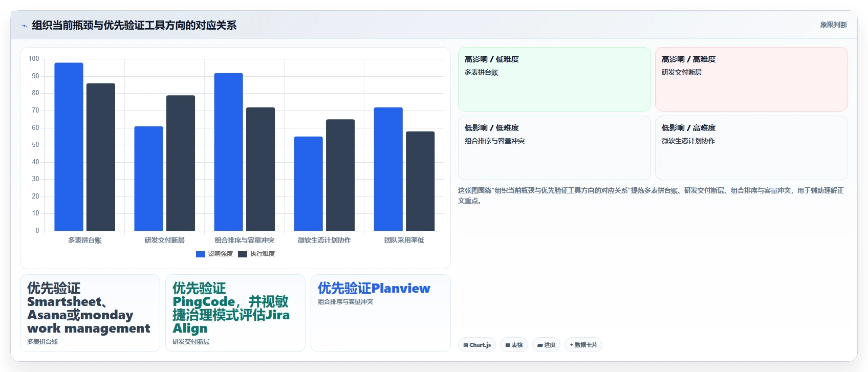Click the blue 微软生态计划协作 bar

308,184
